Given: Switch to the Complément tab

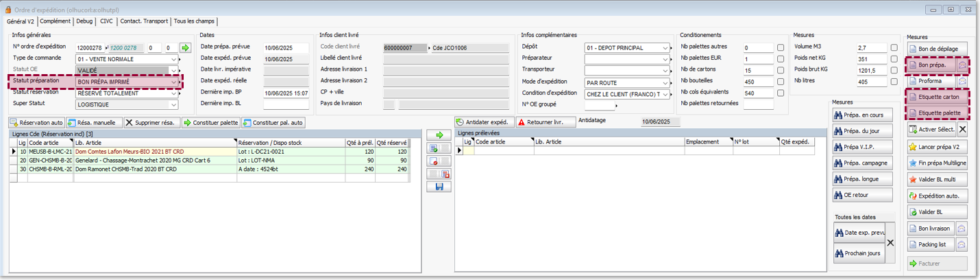Looking at the screenshot, I should point(56,21).
